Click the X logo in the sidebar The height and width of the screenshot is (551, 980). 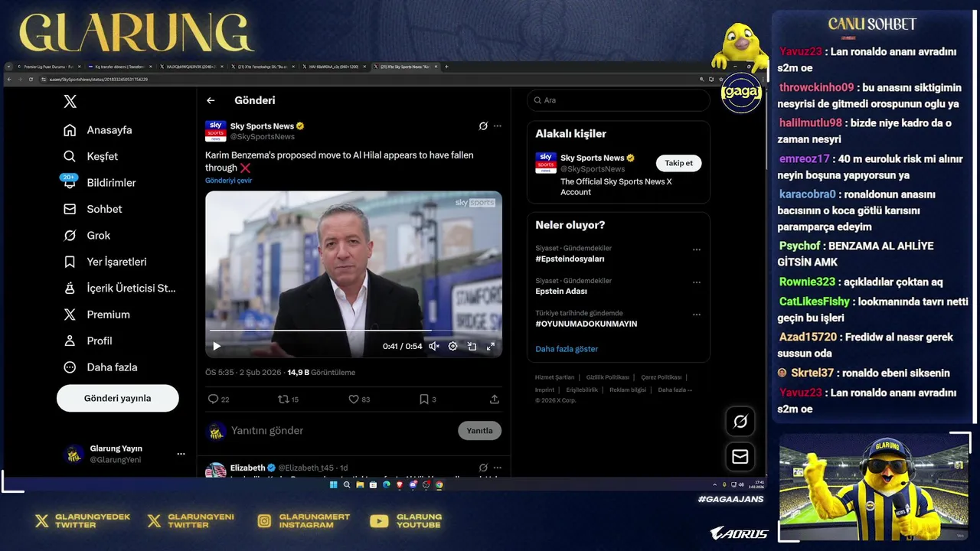coord(70,101)
